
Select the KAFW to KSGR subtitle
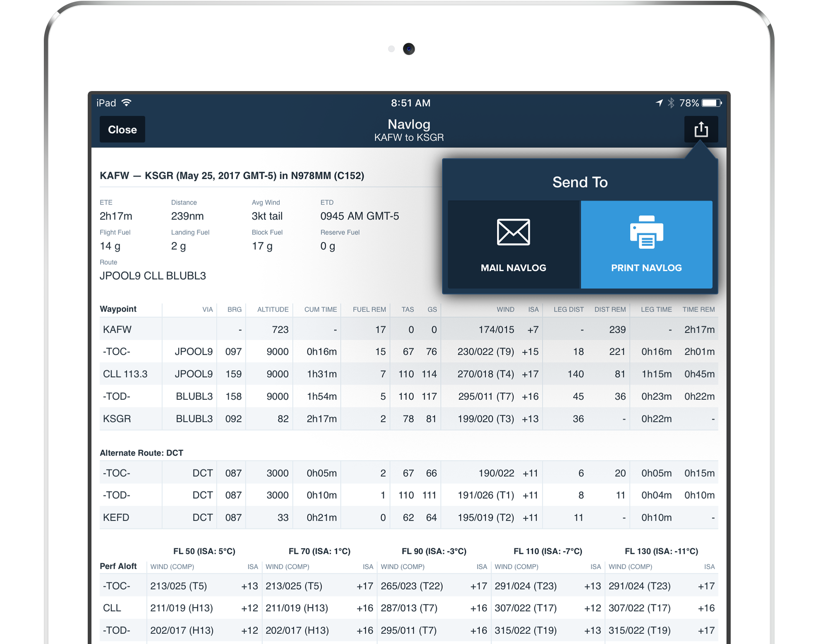coord(409,137)
